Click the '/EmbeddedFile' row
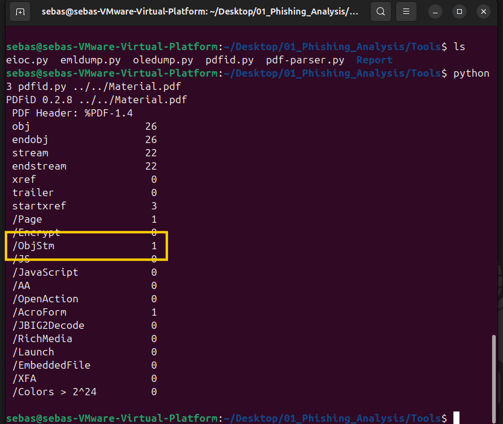 point(84,365)
